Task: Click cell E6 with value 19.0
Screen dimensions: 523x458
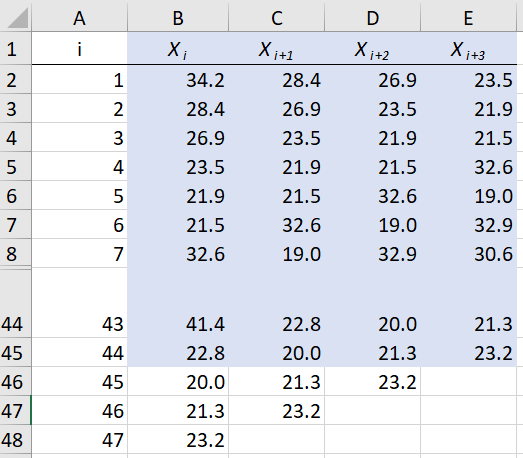Action: point(469,196)
